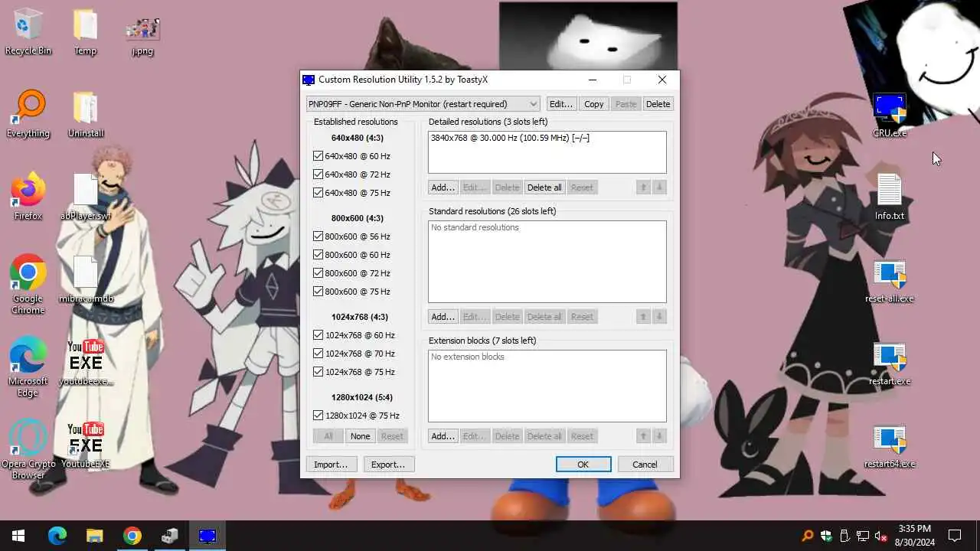Add an extension block
Viewport: 980px width, 551px height.
443,436
